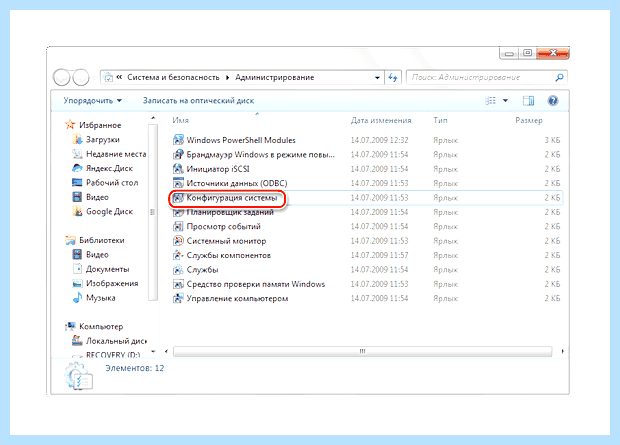The image size is (620, 445).
Task: Click the Просмотр событий icon
Action: tap(178, 227)
